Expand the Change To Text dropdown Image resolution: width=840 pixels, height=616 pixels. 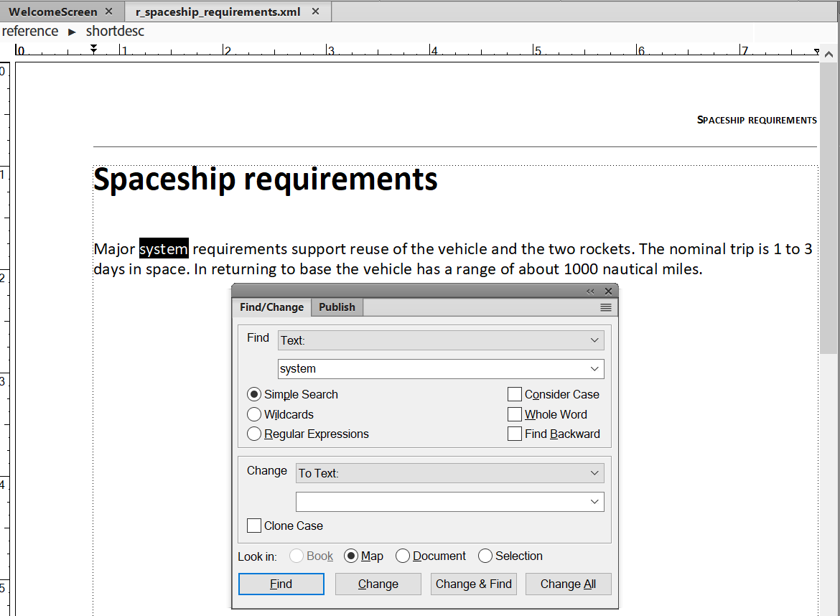tap(449, 473)
